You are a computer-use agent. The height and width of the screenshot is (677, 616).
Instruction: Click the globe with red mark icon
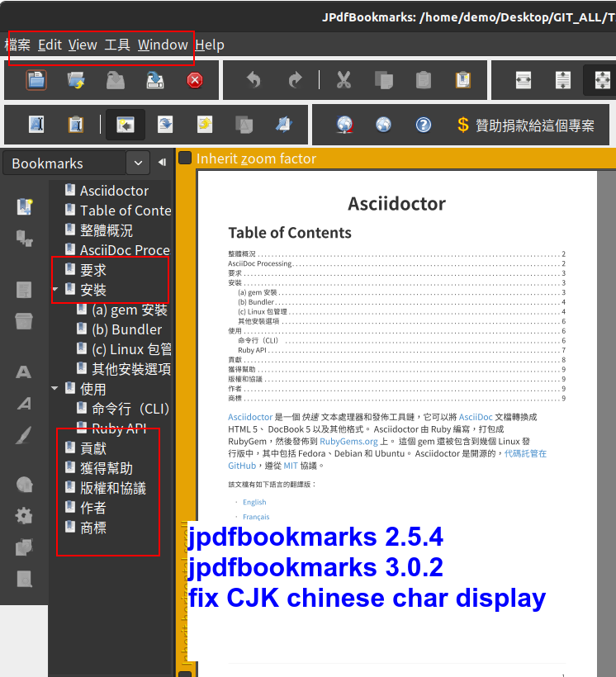[344, 125]
